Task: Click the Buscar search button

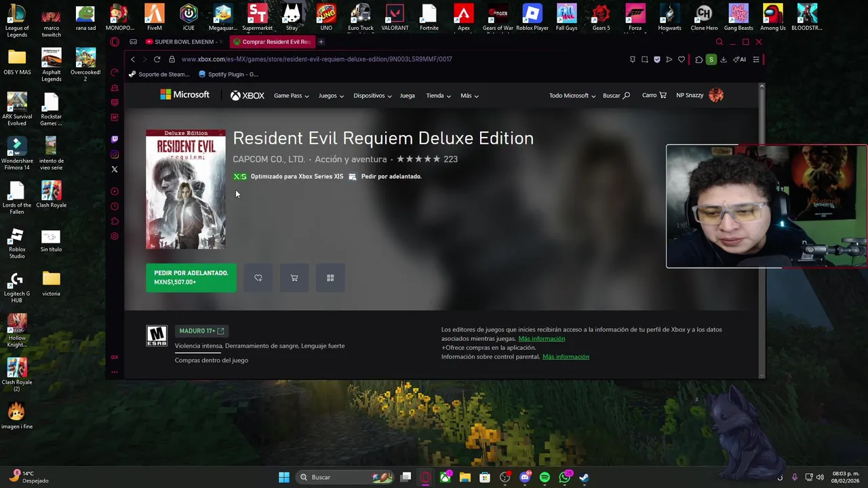Action: click(616, 96)
